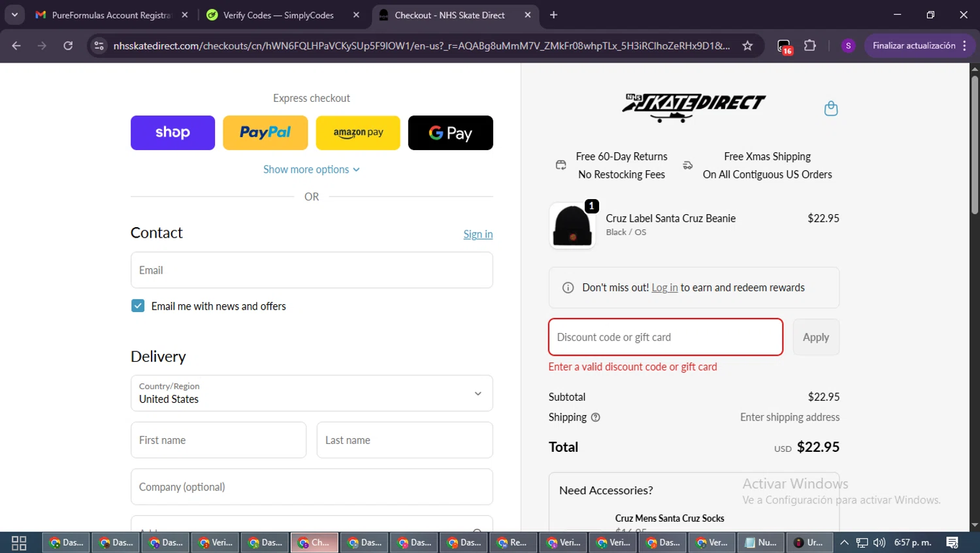
Task: Click the Free 60-Day Returns icon
Action: tap(561, 165)
